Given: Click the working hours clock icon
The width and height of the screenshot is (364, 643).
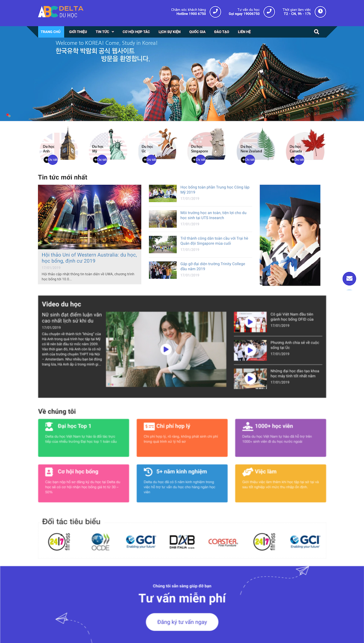Looking at the screenshot, I should [320, 12].
